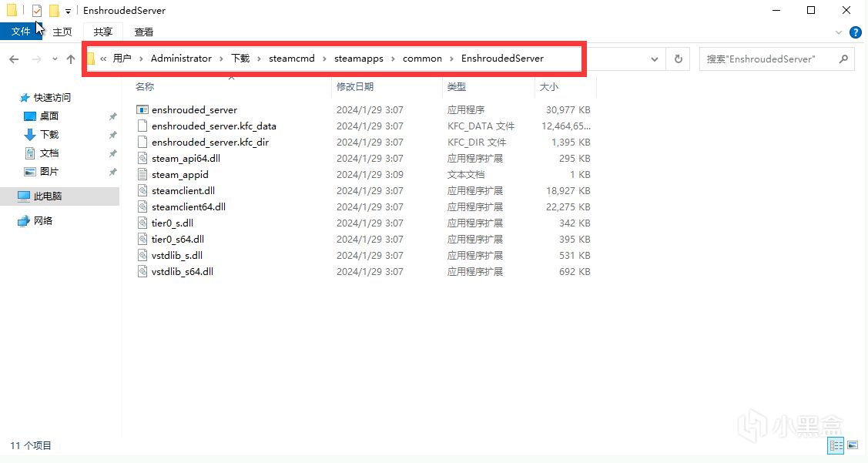868x463 pixels.
Task: Switch to the 查看 ribbon tab
Action: click(144, 32)
